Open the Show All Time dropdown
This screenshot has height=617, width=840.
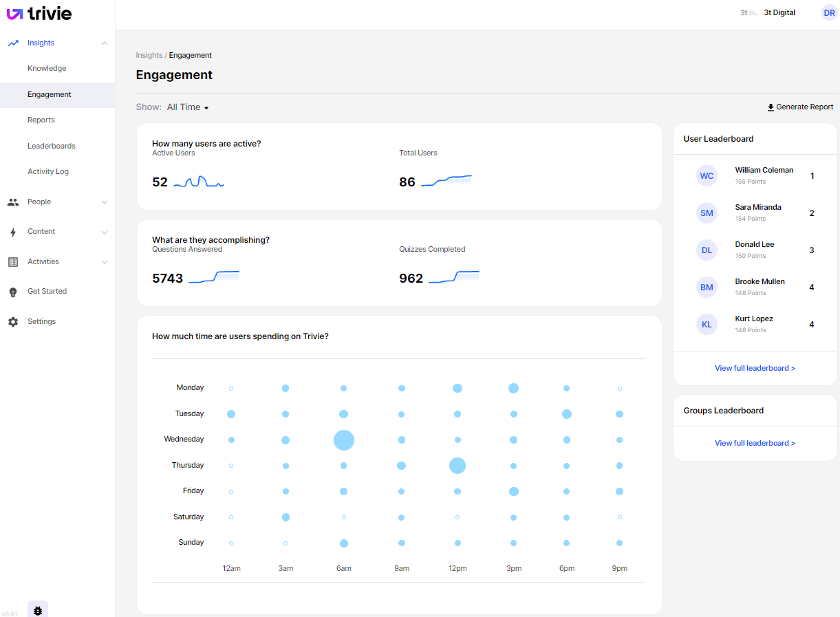coord(187,107)
